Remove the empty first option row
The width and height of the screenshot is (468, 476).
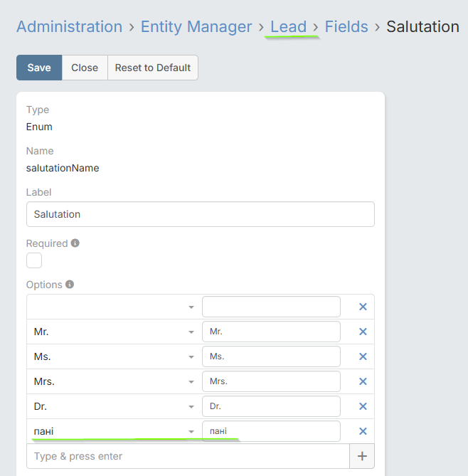363,307
